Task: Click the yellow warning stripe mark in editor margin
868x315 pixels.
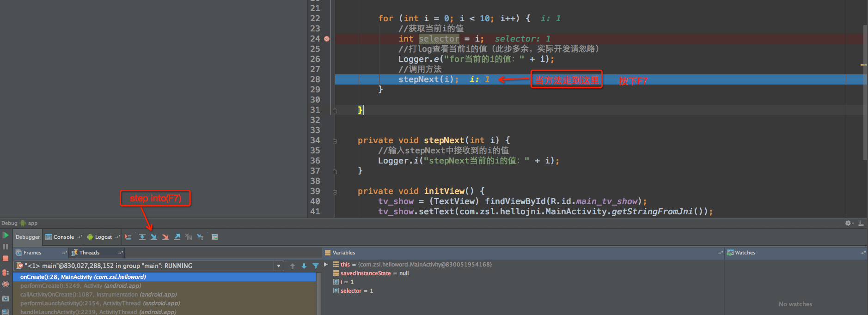Action: coord(863,65)
